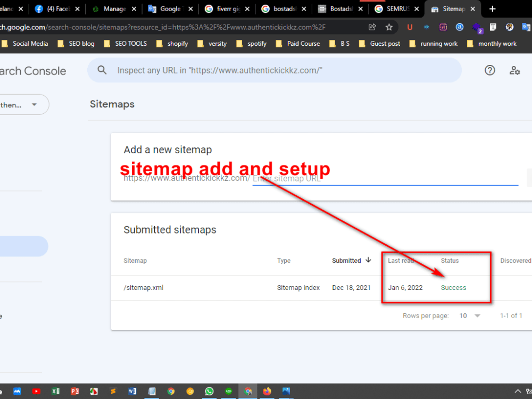The image size is (532, 399).
Task: Open the blue circled 'a' Alexa extension
Action: pos(460,27)
